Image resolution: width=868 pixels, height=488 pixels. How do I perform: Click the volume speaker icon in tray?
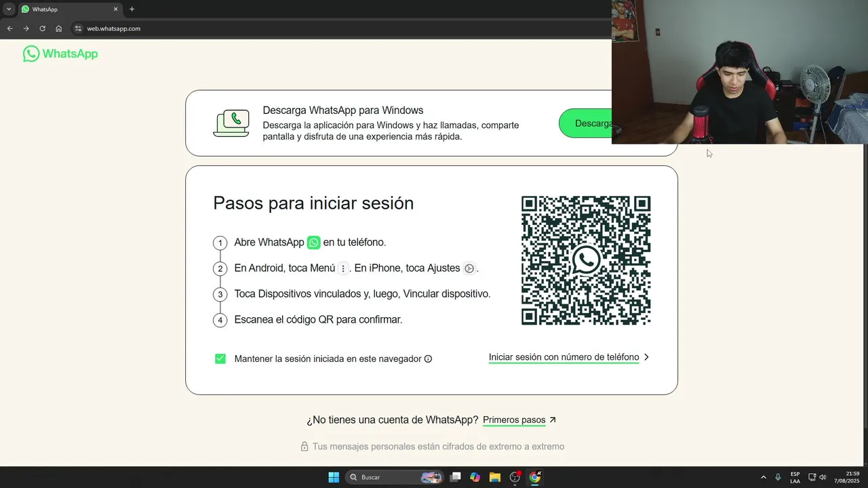pos(823,477)
